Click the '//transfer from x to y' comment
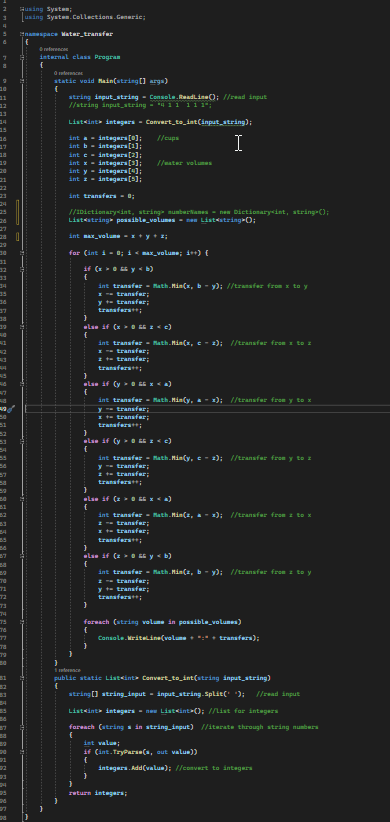Screen dimensions: 390x822 pyautogui.click(x=267, y=286)
